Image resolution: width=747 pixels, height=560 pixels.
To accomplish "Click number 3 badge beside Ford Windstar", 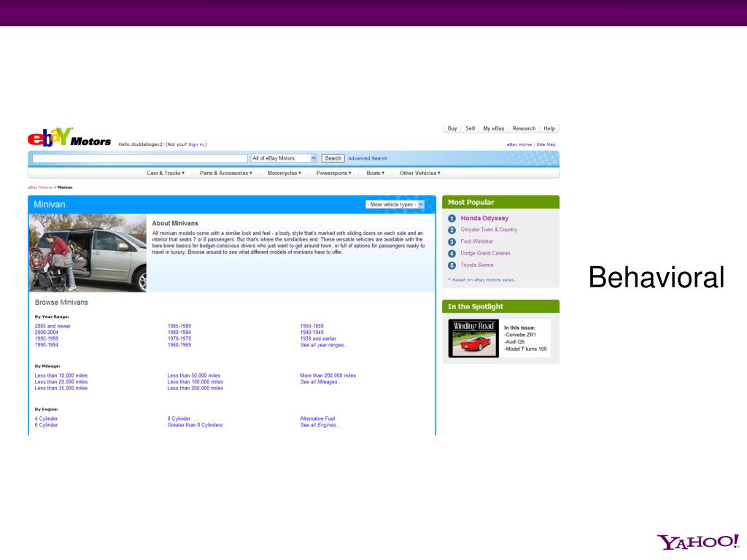I will click(x=452, y=242).
